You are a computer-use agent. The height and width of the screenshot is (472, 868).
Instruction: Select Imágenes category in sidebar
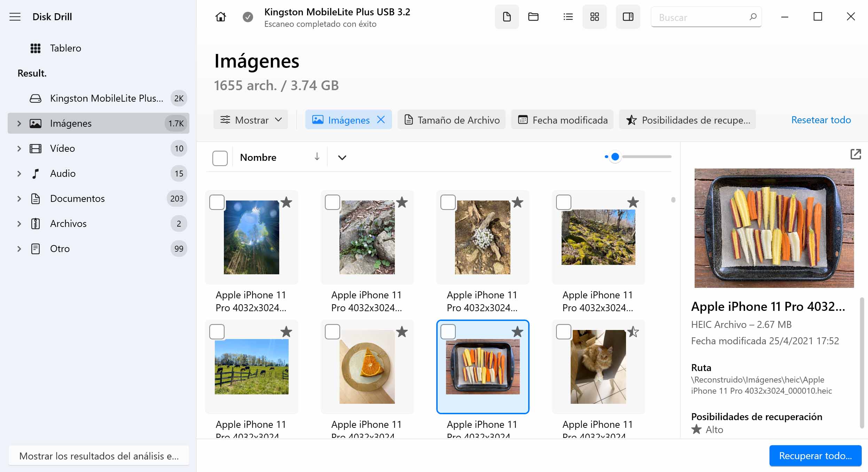click(99, 123)
